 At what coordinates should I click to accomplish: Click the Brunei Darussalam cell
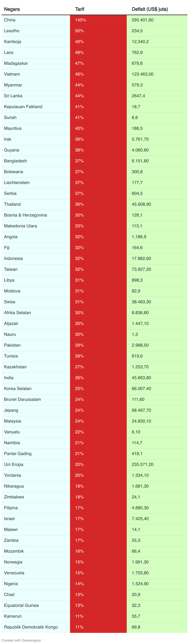pos(36,399)
